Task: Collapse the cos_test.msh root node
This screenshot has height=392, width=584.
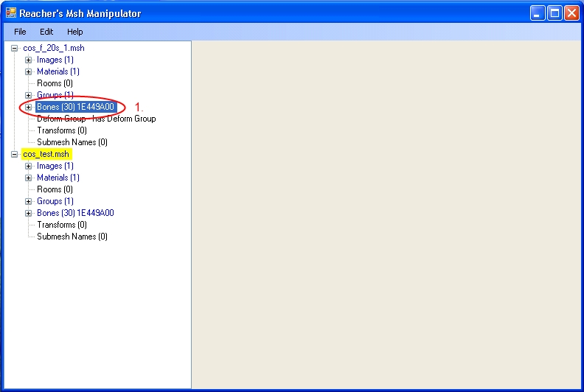Action: (15, 154)
